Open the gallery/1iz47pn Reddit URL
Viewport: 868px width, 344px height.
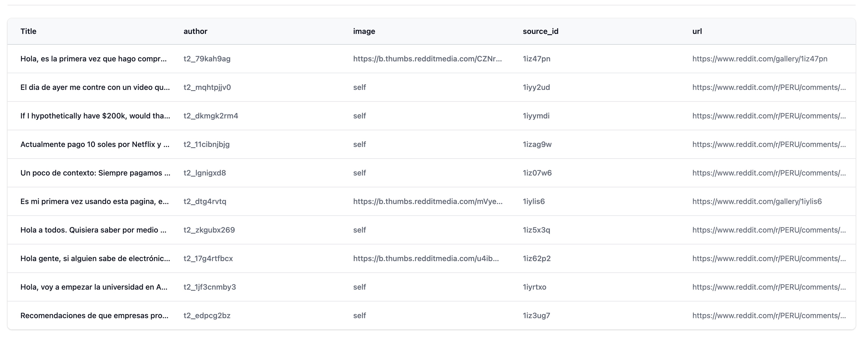click(759, 59)
